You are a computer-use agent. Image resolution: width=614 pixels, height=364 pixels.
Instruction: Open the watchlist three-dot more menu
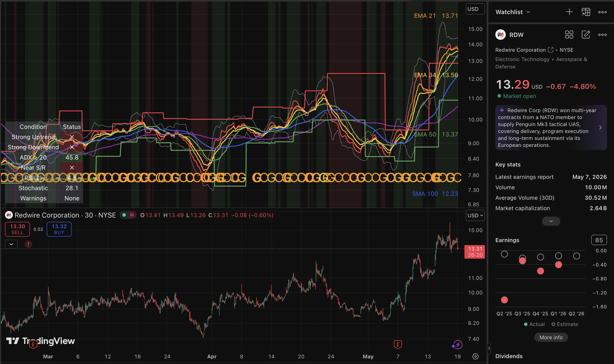(x=602, y=12)
